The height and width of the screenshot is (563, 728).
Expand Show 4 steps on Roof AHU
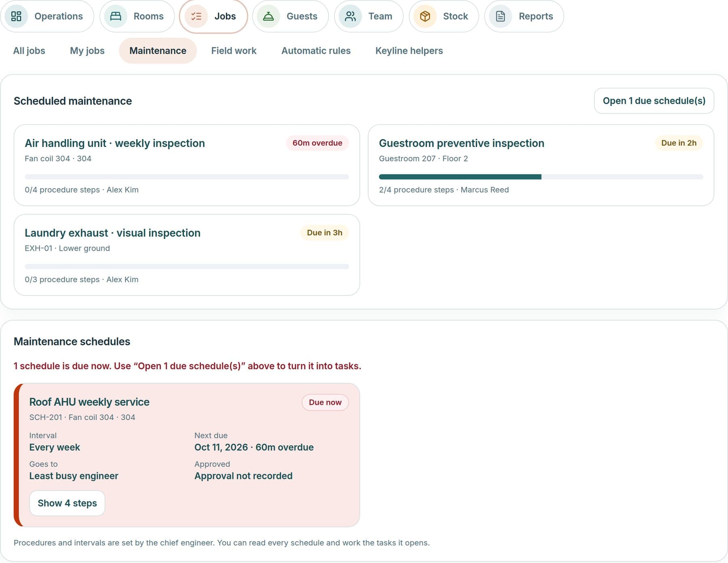coord(67,503)
